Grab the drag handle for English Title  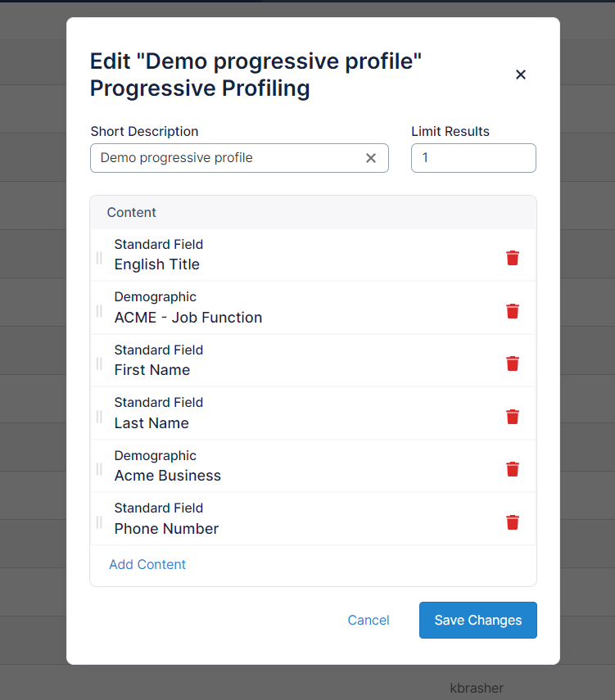click(x=99, y=258)
